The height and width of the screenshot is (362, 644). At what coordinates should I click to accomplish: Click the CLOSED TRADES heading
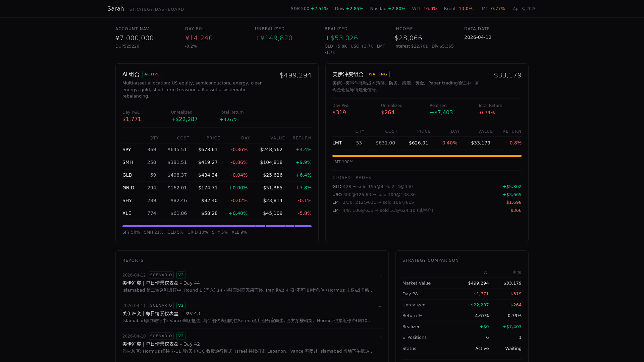(352, 178)
